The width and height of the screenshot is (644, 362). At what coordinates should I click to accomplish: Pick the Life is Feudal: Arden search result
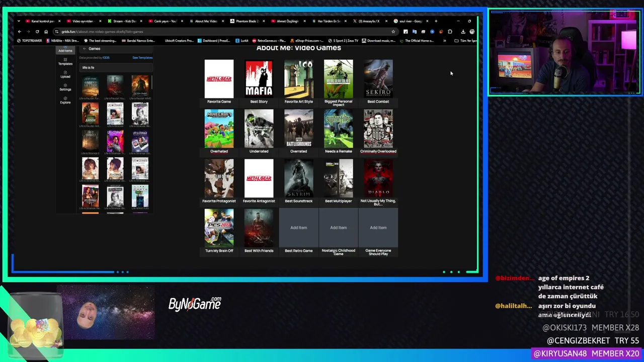click(91, 114)
